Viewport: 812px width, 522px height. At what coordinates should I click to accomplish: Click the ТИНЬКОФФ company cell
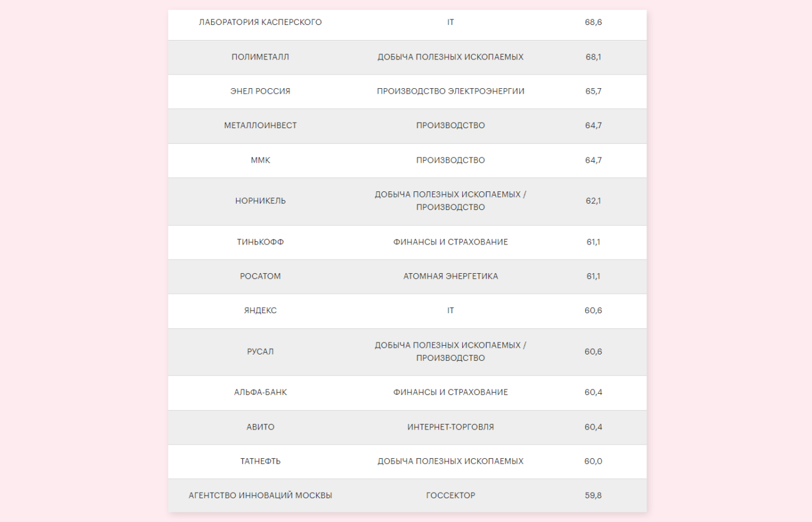260,242
